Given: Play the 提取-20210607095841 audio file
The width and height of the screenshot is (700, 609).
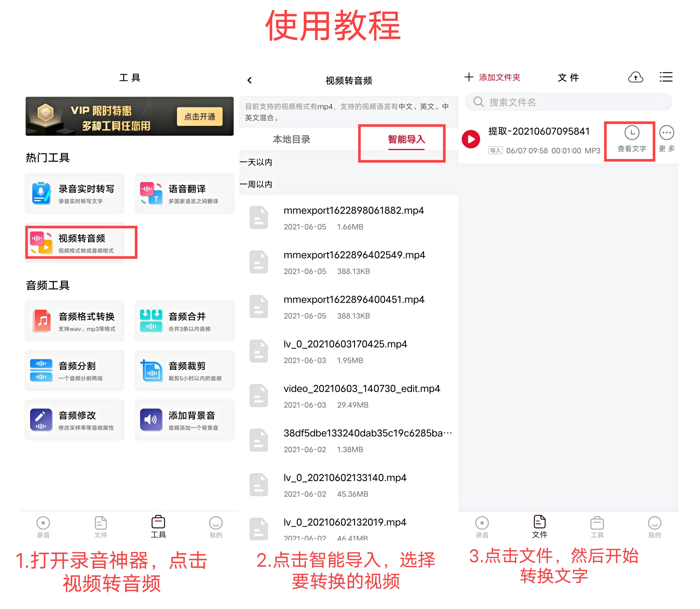Looking at the screenshot, I should [471, 139].
